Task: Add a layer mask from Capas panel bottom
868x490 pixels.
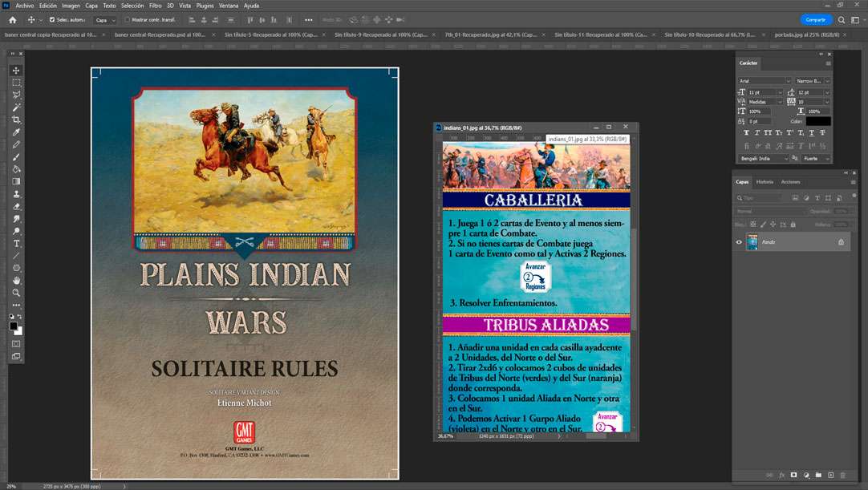Action: (x=793, y=475)
